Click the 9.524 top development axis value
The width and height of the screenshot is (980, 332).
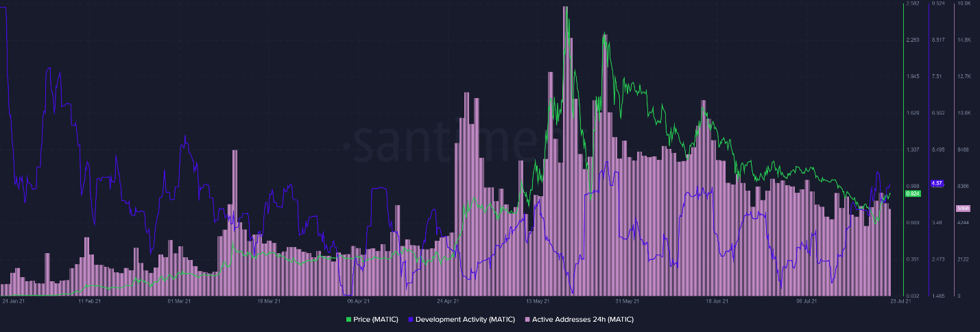point(937,3)
